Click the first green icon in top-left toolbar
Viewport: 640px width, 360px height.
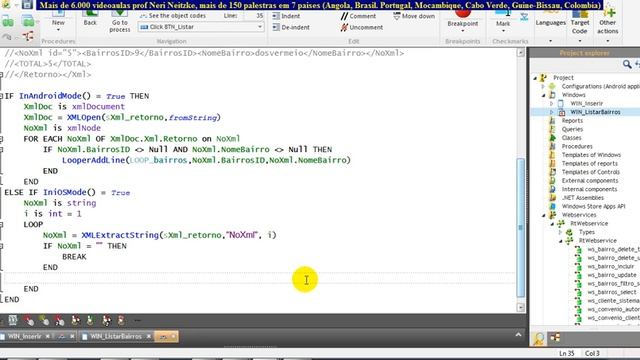tap(8, 21)
